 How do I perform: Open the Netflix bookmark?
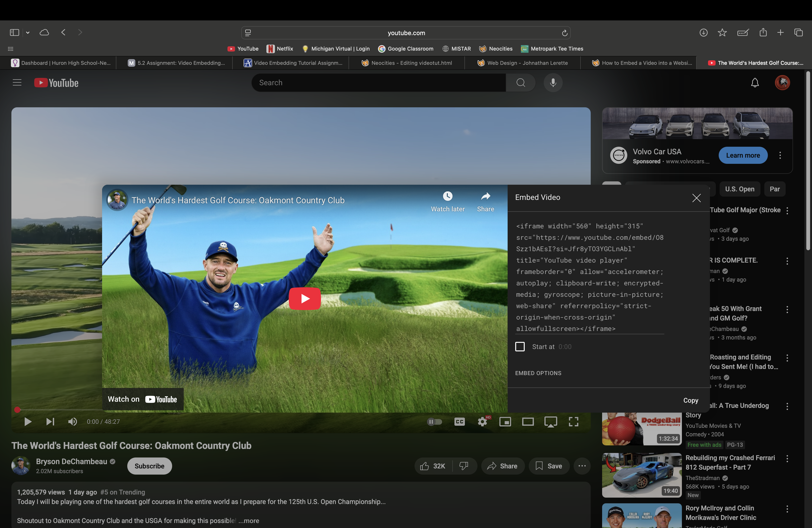[280, 49]
